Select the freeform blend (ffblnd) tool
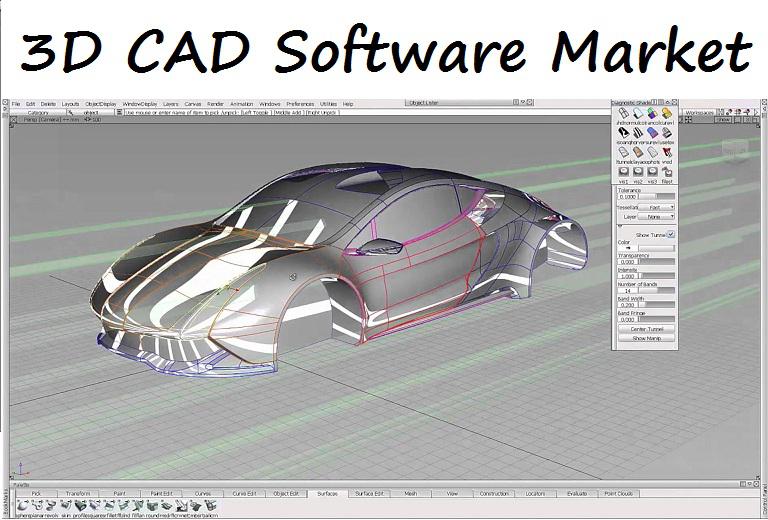Screen dimensions: 768x520 (123, 505)
